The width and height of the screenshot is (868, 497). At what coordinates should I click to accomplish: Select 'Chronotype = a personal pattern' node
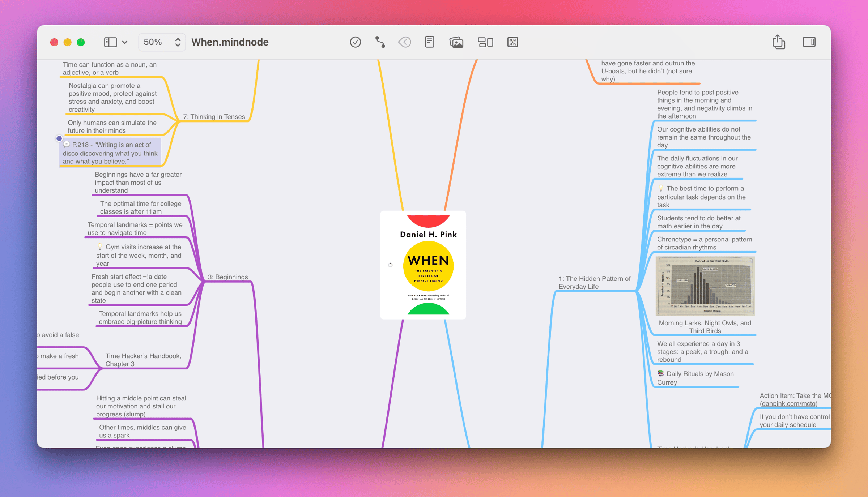point(705,243)
